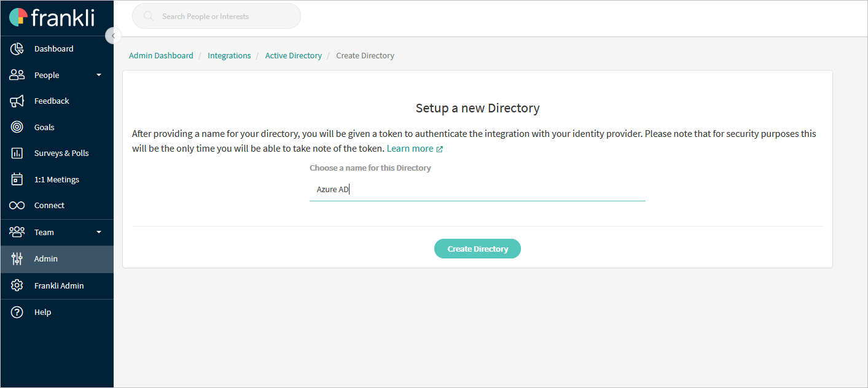This screenshot has height=388, width=868.
Task: Open the Learn more link
Action: 410,149
